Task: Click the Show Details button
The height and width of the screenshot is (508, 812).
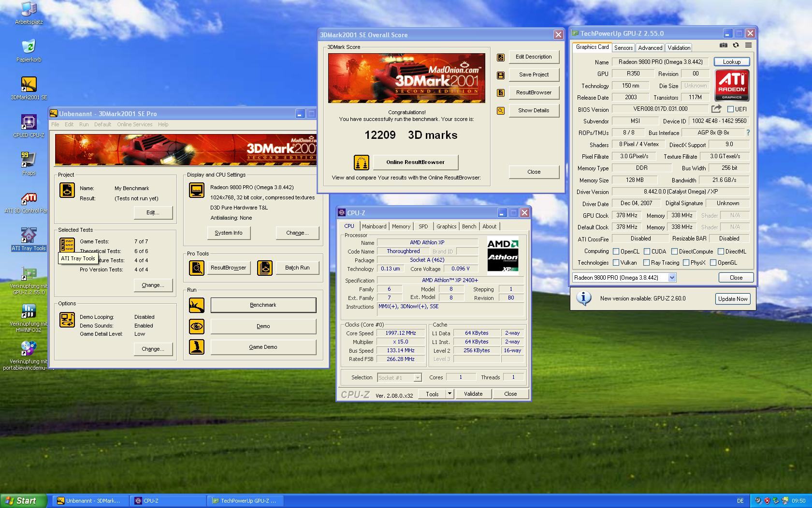Action: coord(534,111)
